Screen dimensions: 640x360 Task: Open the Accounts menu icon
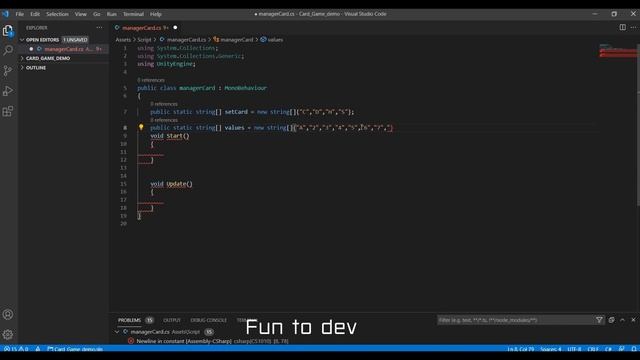8,314
